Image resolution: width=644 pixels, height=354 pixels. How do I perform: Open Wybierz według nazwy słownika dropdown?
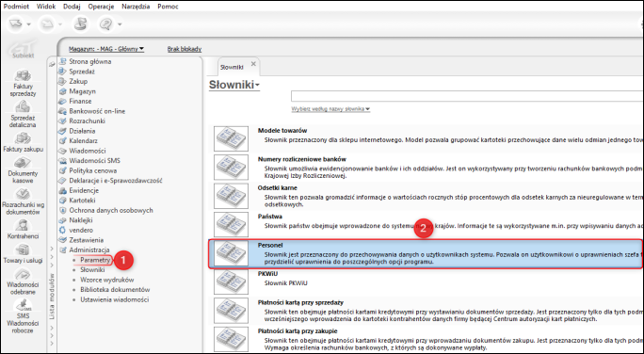[x=330, y=109]
